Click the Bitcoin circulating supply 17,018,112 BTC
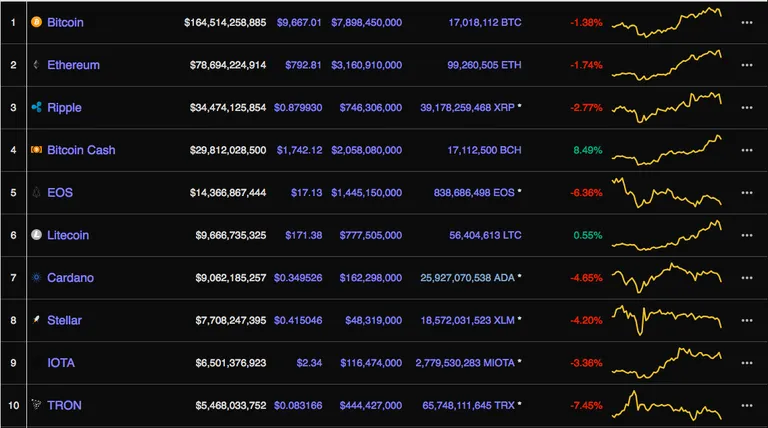The height and width of the screenshot is (428, 768). click(x=485, y=23)
